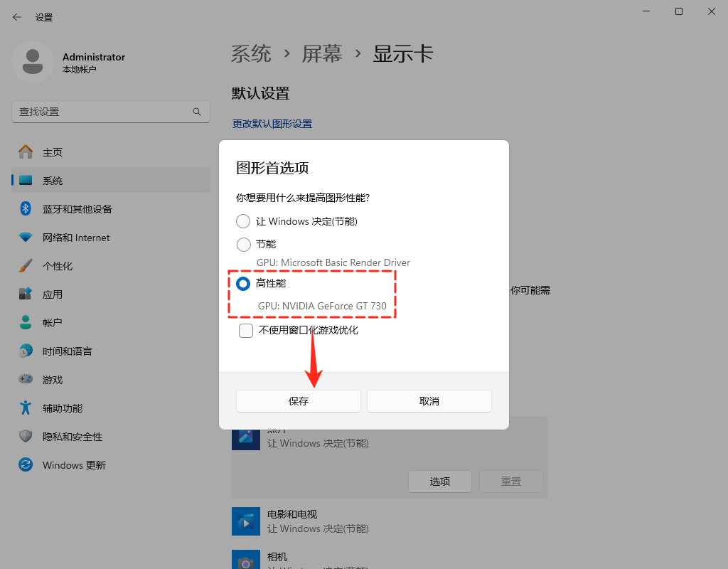Select 让 Windows 决定(节能) option
The height and width of the screenshot is (569, 728).
[242, 221]
